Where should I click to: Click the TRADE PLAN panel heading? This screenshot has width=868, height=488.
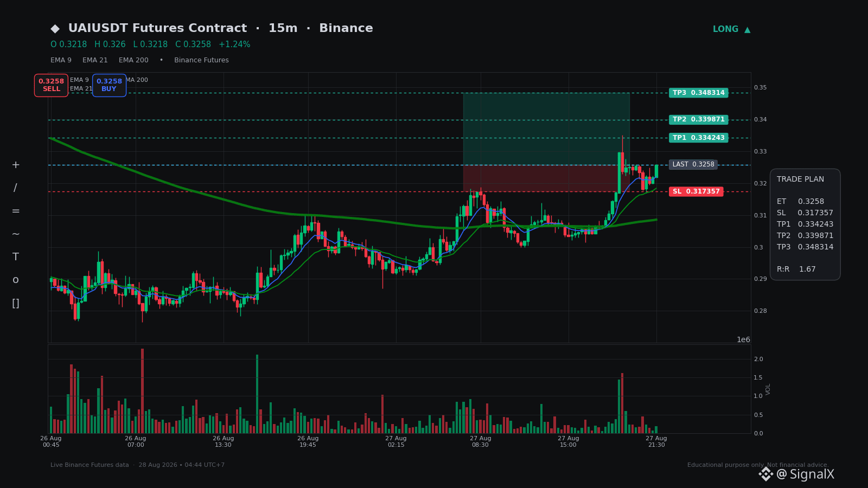tap(800, 179)
